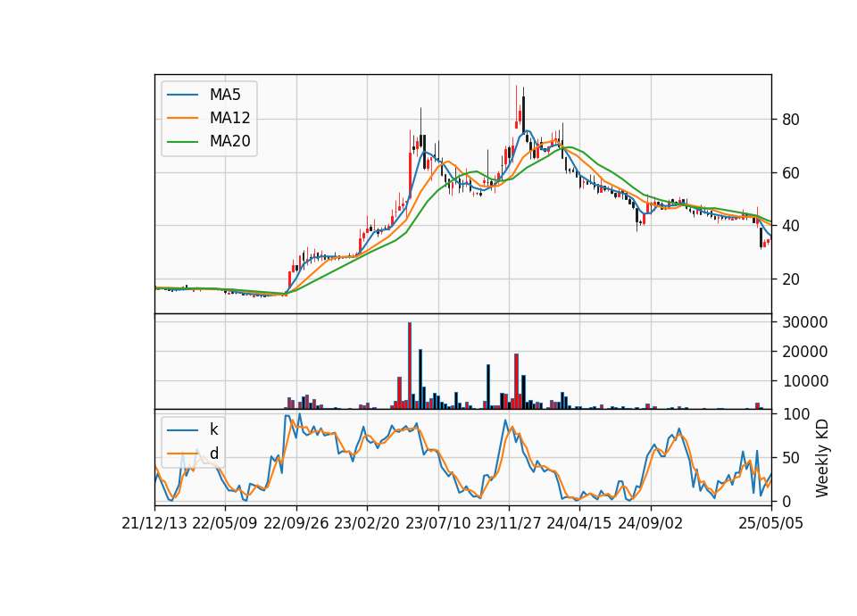The height and width of the screenshot is (616, 857).
Task: Click the blue MA5 legend line sample
Action: coord(182,96)
